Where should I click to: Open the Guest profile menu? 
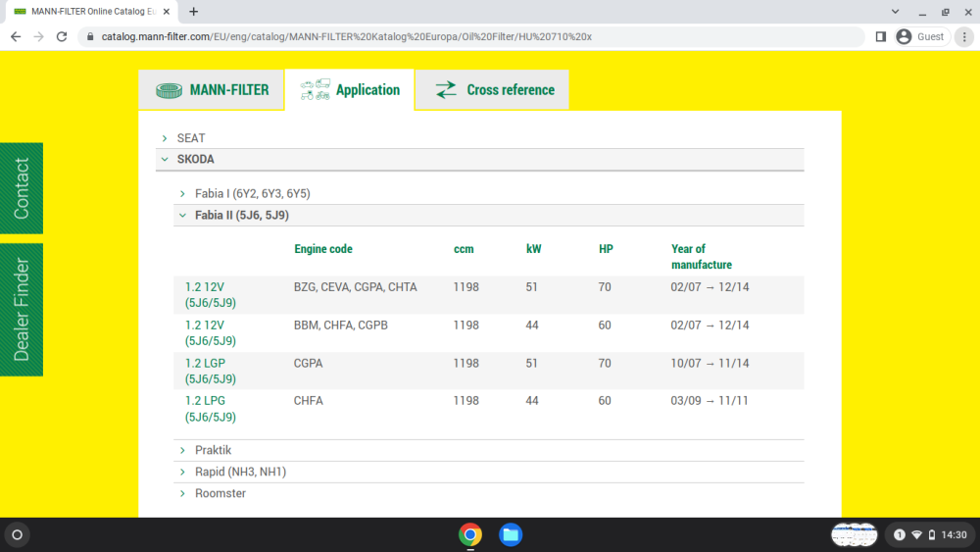[922, 37]
